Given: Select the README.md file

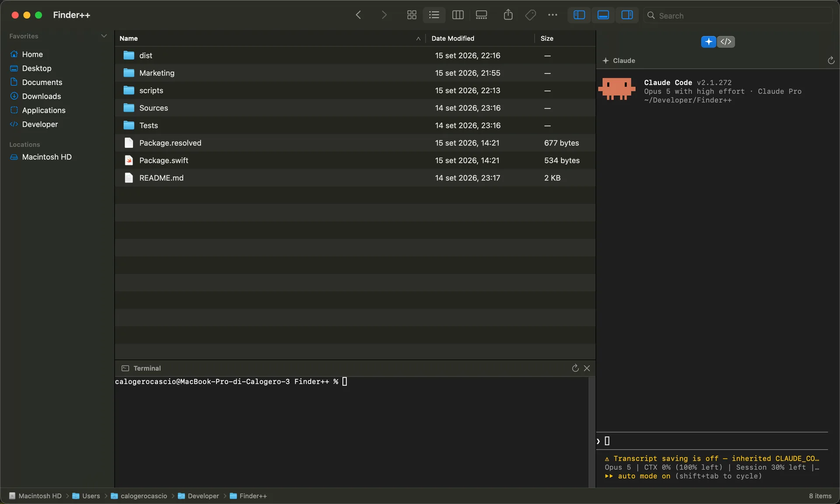Looking at the screenshot, I should [x=355, y=178].
